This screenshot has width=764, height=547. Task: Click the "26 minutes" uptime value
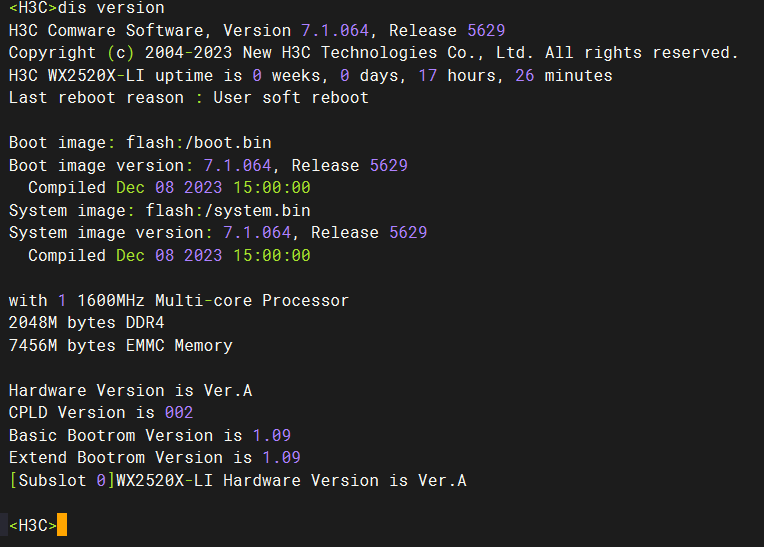point(564,76)
